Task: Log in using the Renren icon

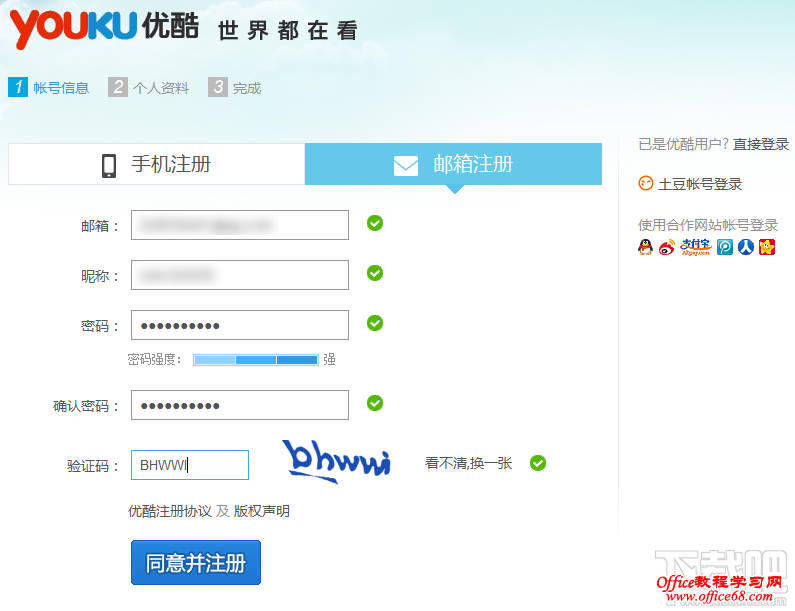Action: [746, 247]
